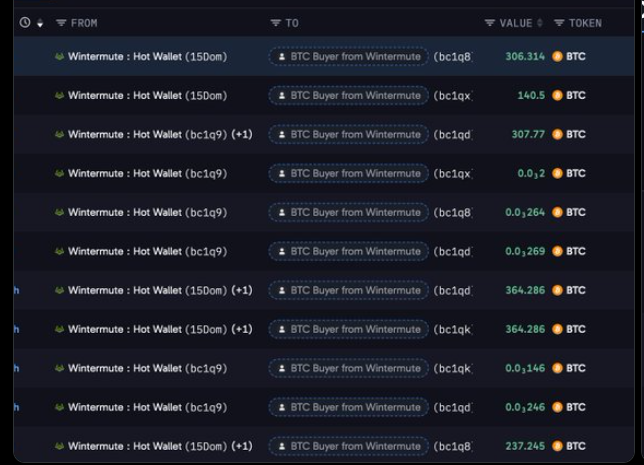Viewport: 644px width, 465px height.
Task: Click the 307.77 value cell
Action: tap(528, 135)
